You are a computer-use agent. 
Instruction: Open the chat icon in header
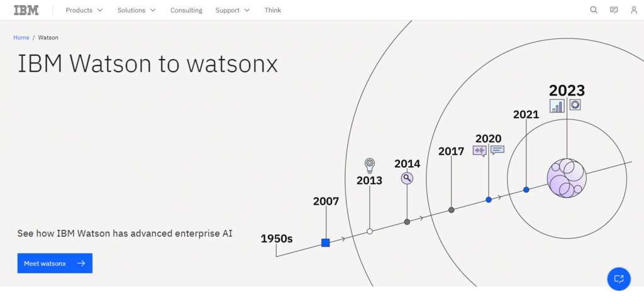614,10
